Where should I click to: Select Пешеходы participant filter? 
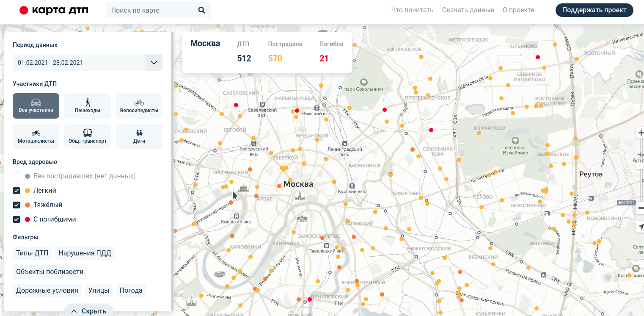pos(88,106)
